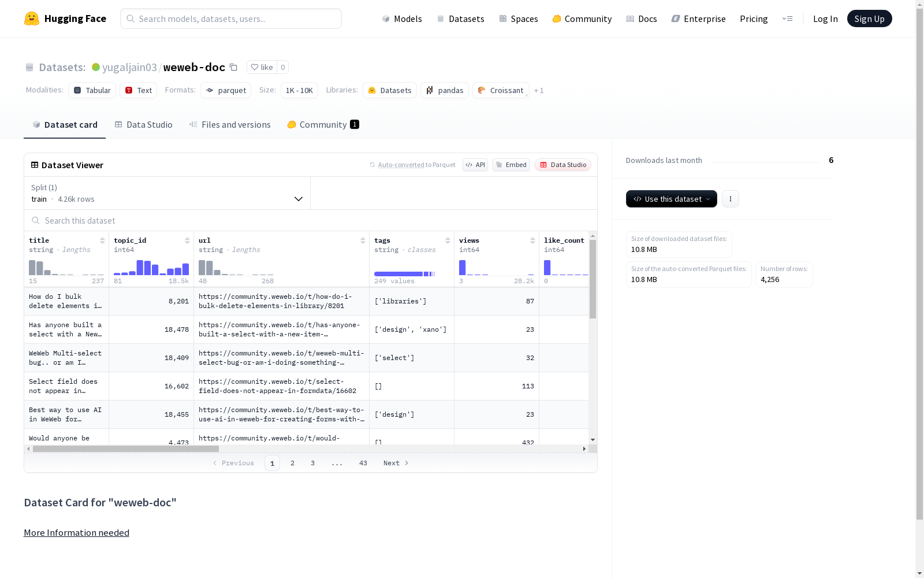Sort the topic_id column
Viewport: 924px width, 578px height.
click(187, 240)
